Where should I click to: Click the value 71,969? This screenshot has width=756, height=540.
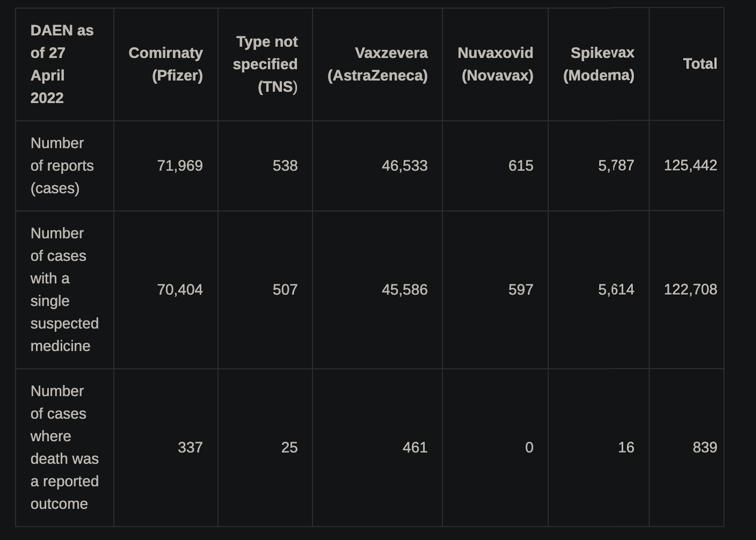(x=180, y=165)
